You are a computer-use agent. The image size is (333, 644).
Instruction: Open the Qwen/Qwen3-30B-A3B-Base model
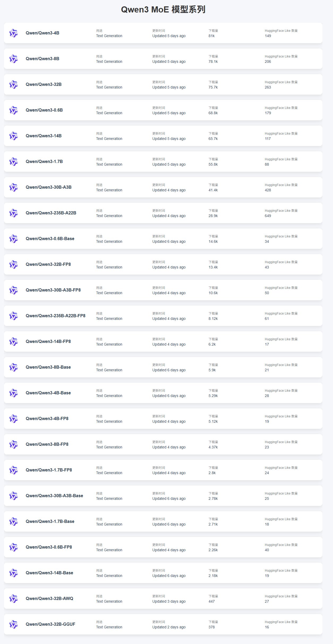point(54,496)
